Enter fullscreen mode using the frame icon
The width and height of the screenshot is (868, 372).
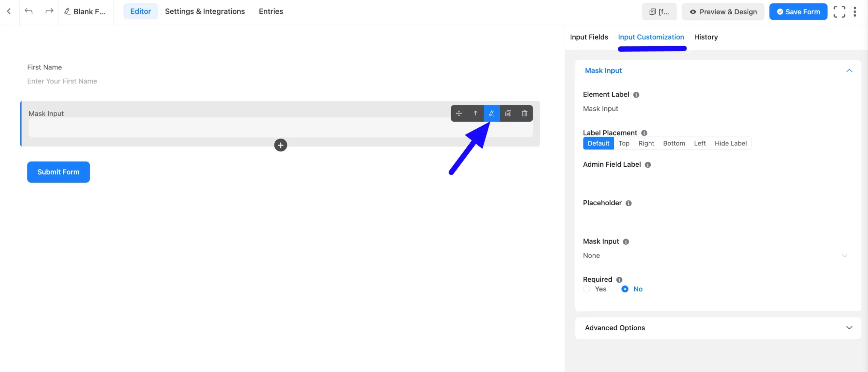pyautogui.click(x=839, y=12)
